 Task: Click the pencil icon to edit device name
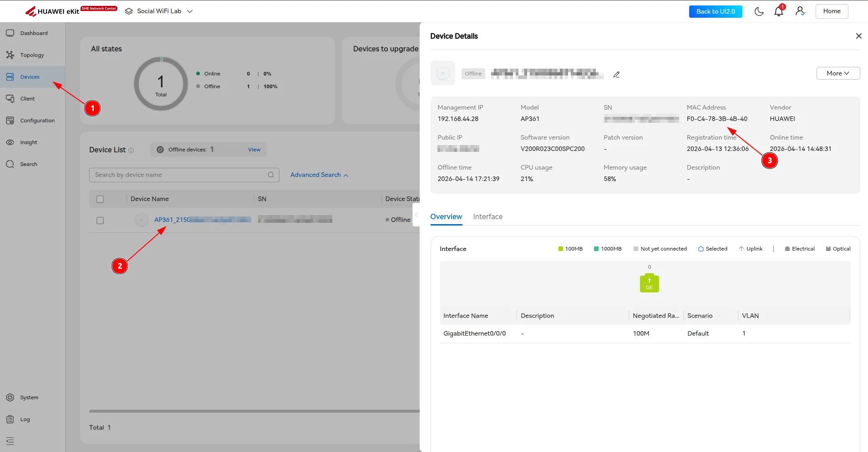616,75
